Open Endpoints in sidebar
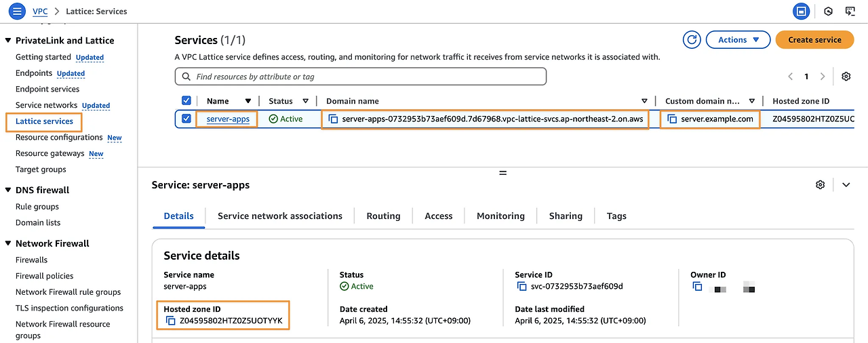 [34, 73]
